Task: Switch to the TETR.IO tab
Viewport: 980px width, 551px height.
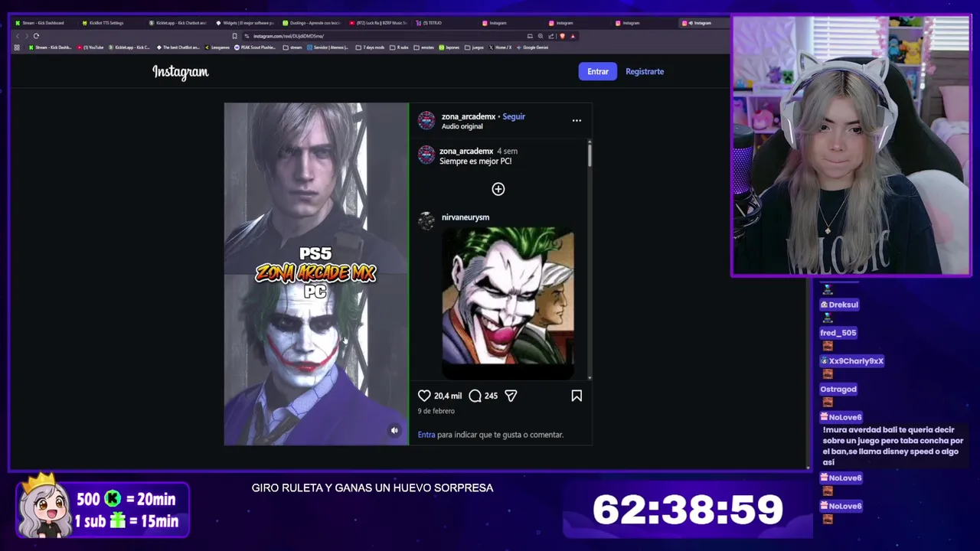Action: [x=444, y=23]
